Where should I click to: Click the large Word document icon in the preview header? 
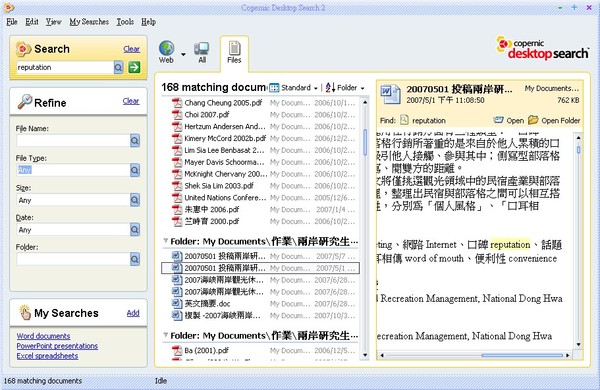(x=390, y=95)
